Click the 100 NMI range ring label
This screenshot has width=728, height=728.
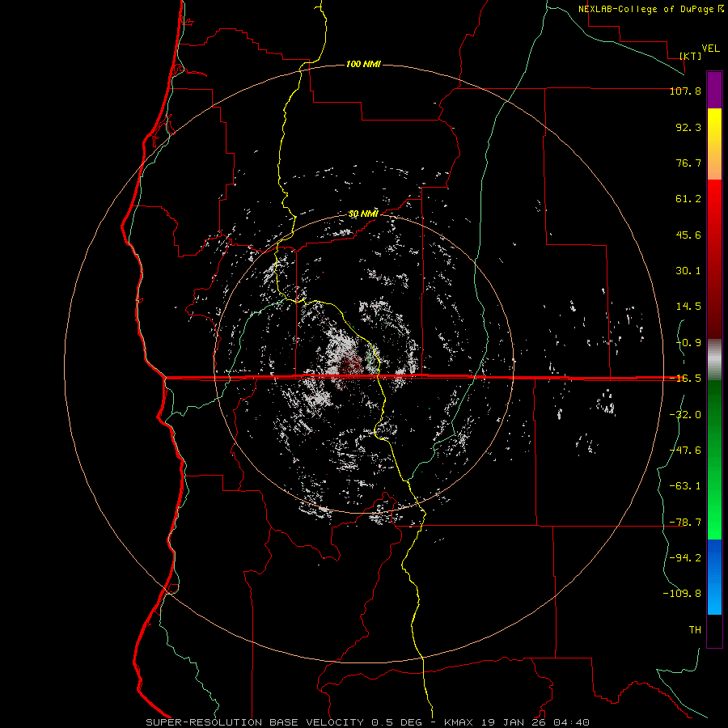click(363, 64)
